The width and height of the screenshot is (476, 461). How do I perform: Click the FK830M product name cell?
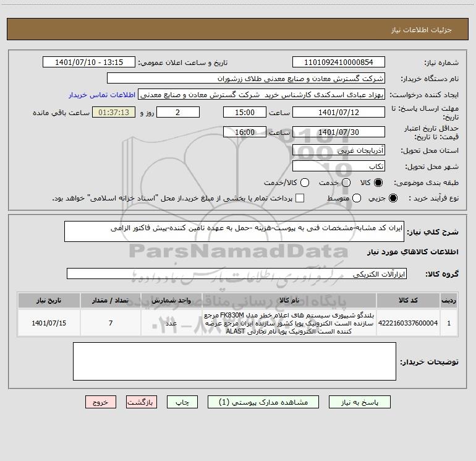pyautogui.click(x=289, y=323)
